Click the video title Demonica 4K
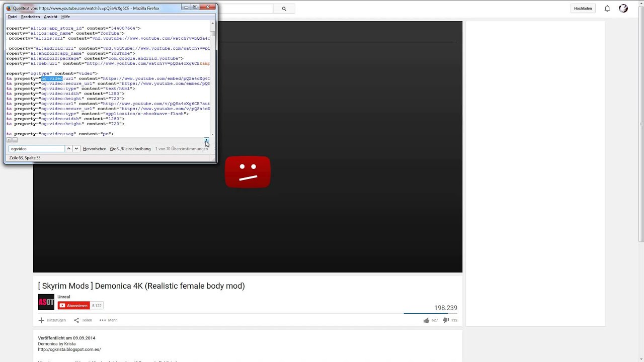 pyautogui.click(x=141, y=286)
